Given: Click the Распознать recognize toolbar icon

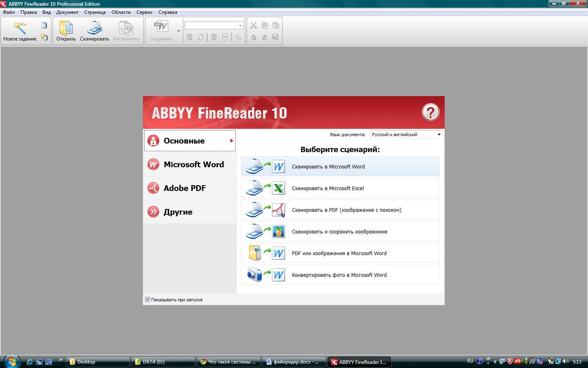Looking at the screenshot, I should (x=126, y=27).
